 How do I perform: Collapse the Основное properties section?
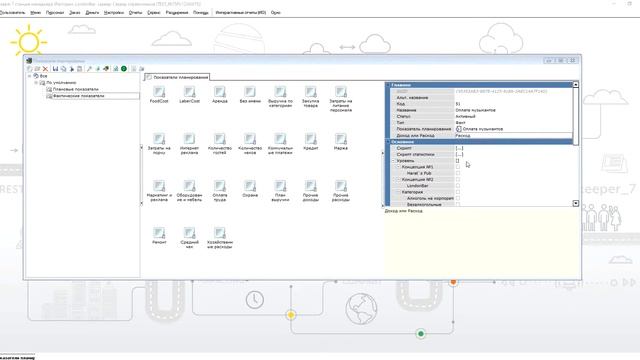point(388,142)
